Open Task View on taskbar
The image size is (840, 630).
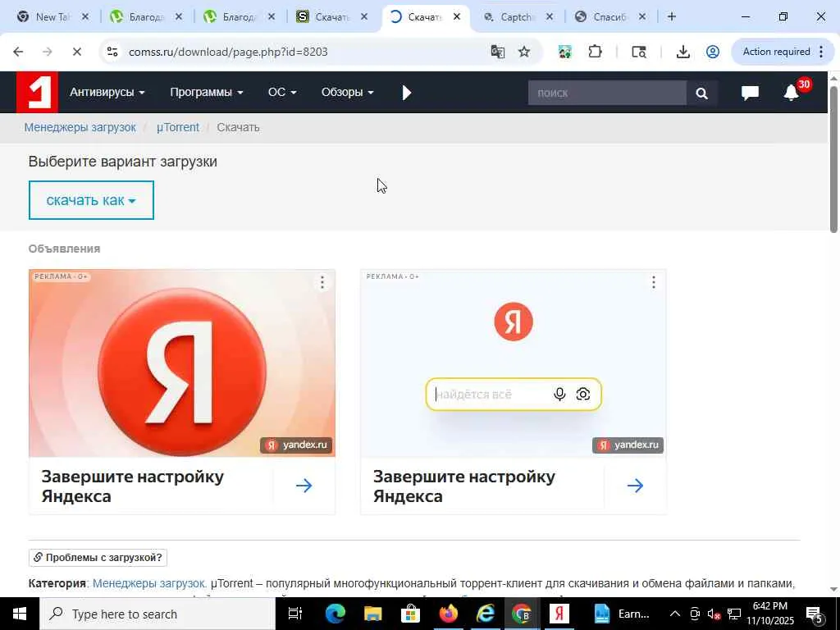[x=295, y=614]
